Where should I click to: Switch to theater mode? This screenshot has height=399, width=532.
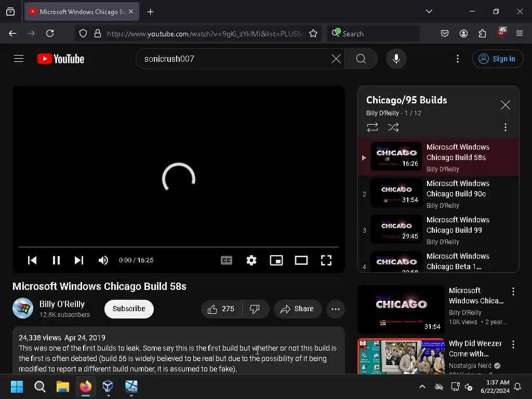[x=301, y=260]
